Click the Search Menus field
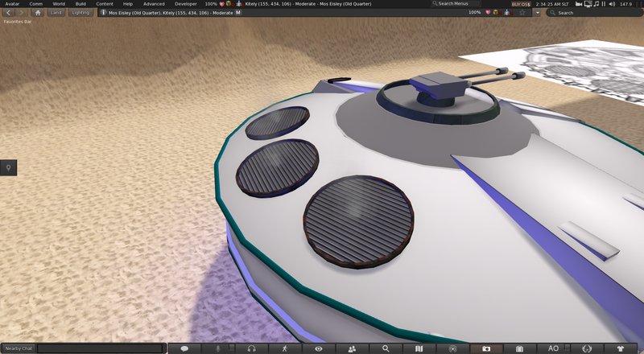The image size is (644, 354). click(455, 4)
